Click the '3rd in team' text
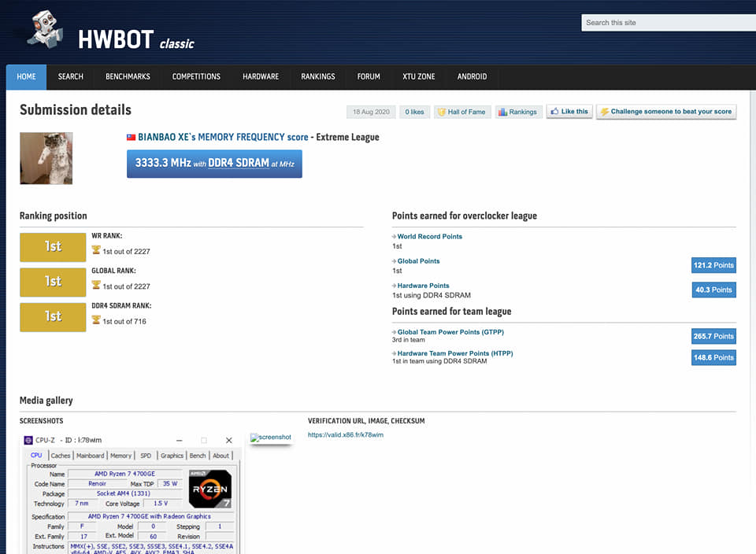This screenshot has height=554, width=756. pos(409,340)
